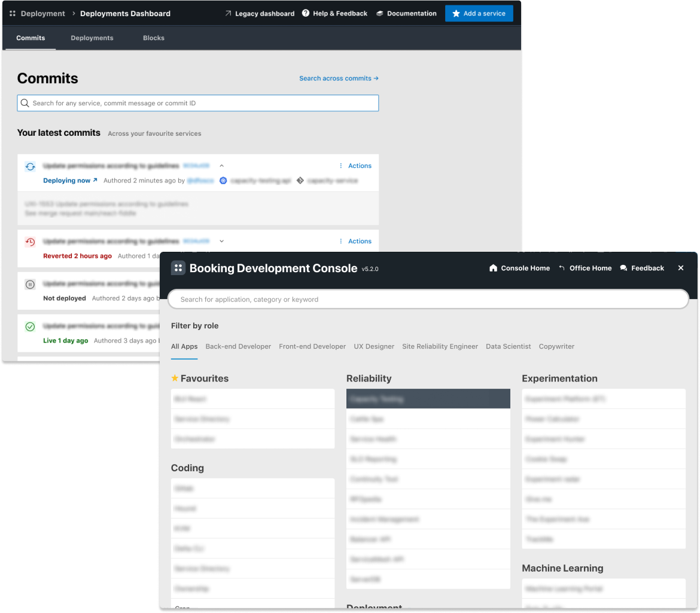
Task: Open Feedback from the console header speech bubble icon
Action: point(623,268)
